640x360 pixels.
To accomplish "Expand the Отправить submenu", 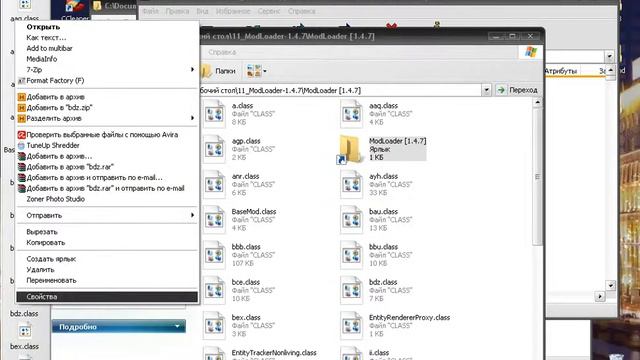I will tap(107, 216).
